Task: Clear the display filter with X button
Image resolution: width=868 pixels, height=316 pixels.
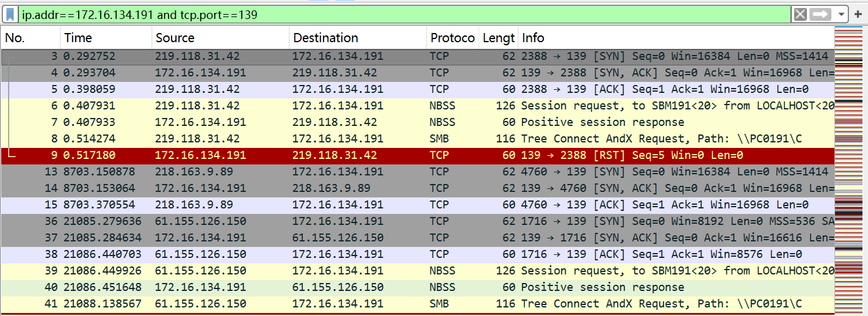Action: coord(800,14)
